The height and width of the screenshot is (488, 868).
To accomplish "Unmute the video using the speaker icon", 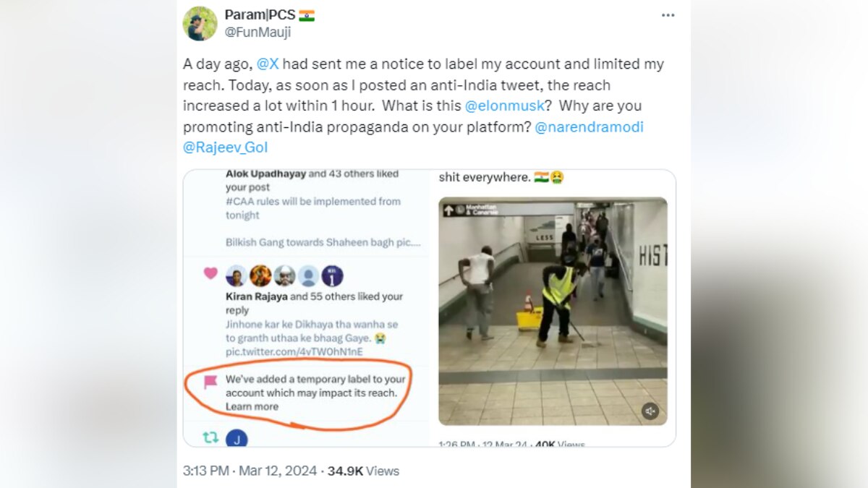I will [x=650, y=411].
